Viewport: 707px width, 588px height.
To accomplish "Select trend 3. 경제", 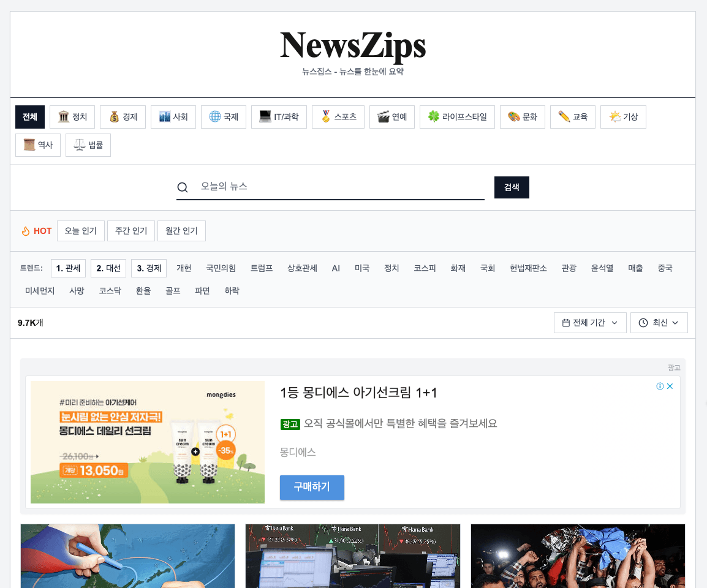I will pos(149,268).
